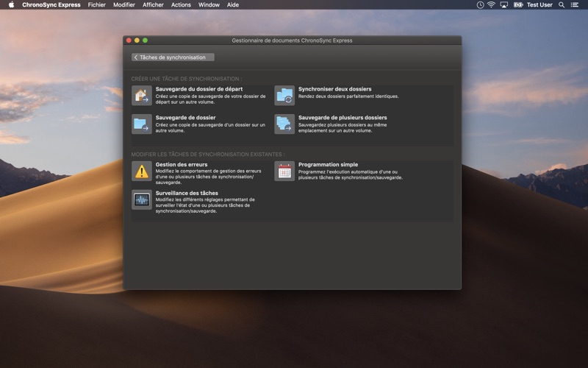This screenshot has height=368, width=588.
Task: Click the battery status icon
Action: click(518, 5)
